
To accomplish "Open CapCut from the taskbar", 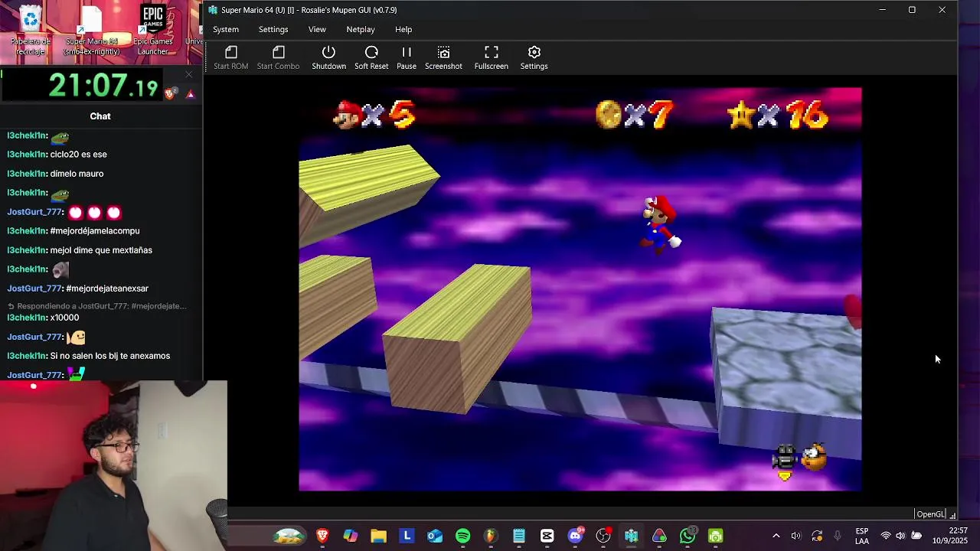I will [x=547, y=536].
